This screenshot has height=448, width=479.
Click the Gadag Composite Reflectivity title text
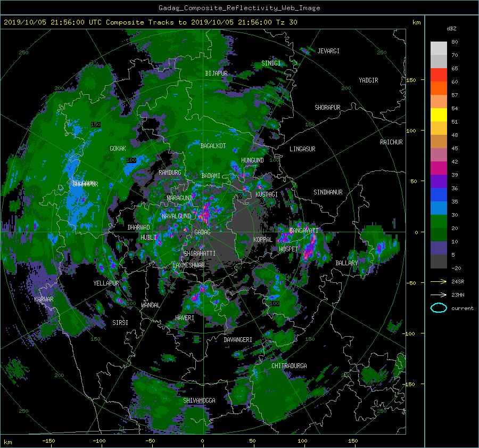coord(239,8)
